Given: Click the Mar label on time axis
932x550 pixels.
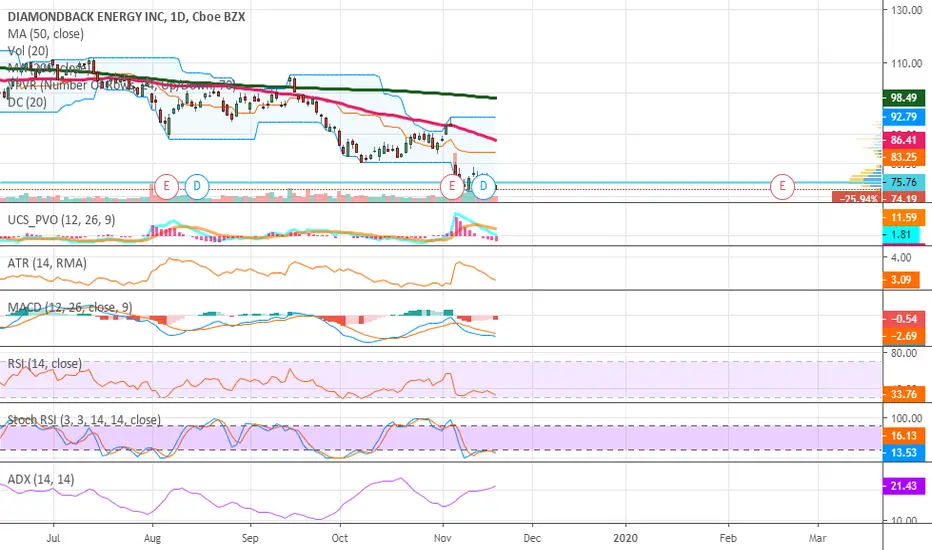Looking at the screenshot, I should (818, 538).
